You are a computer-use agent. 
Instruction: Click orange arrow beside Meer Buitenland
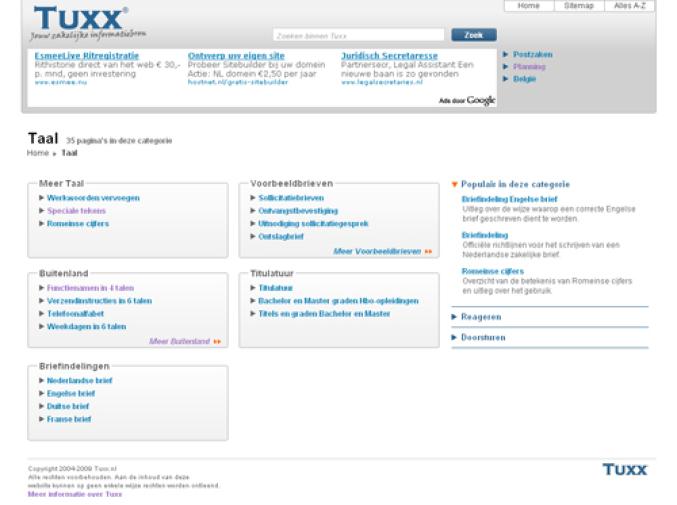coord(217,341)
